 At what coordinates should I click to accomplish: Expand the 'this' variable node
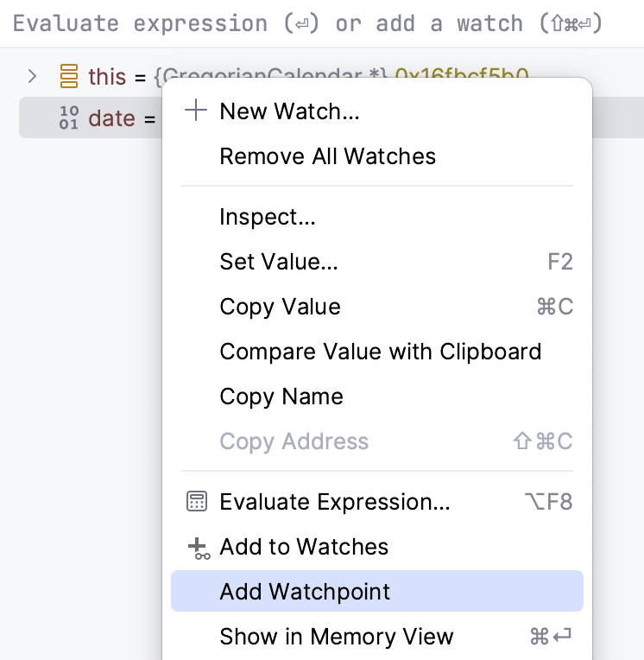(33, 76)
